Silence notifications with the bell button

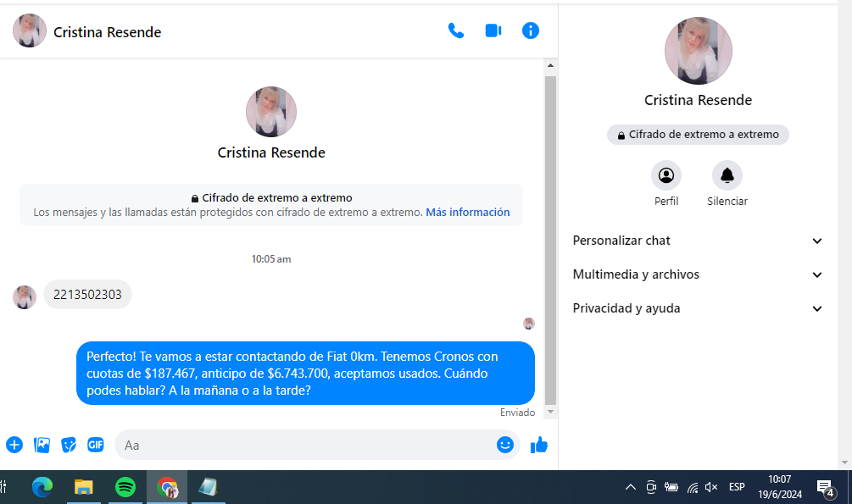pos(727,175)
